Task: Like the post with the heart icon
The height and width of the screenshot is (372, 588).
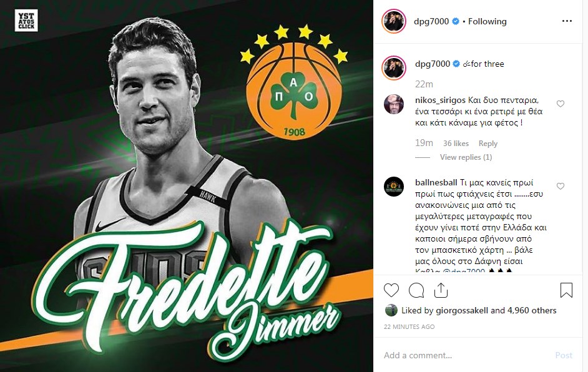Action: pos(391,290)
